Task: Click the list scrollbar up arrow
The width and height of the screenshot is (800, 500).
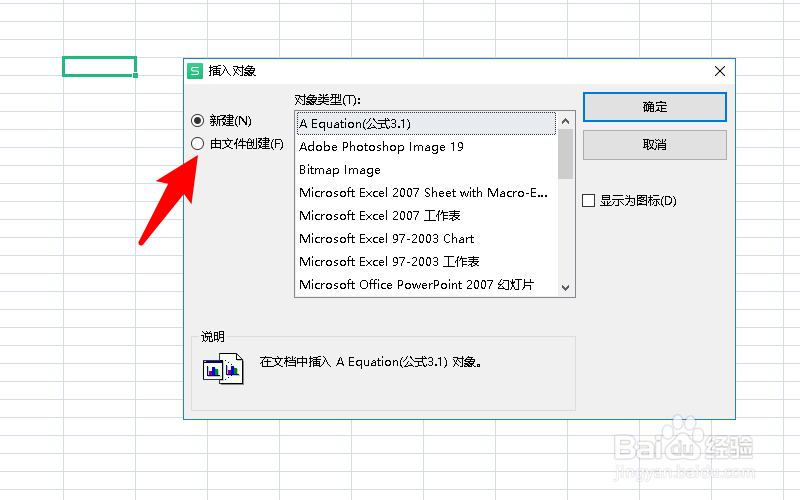Action: (565, 121)
